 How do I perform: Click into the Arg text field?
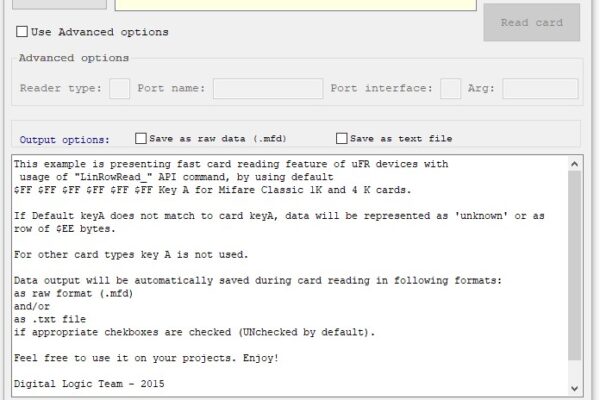(x=540, y=88)
